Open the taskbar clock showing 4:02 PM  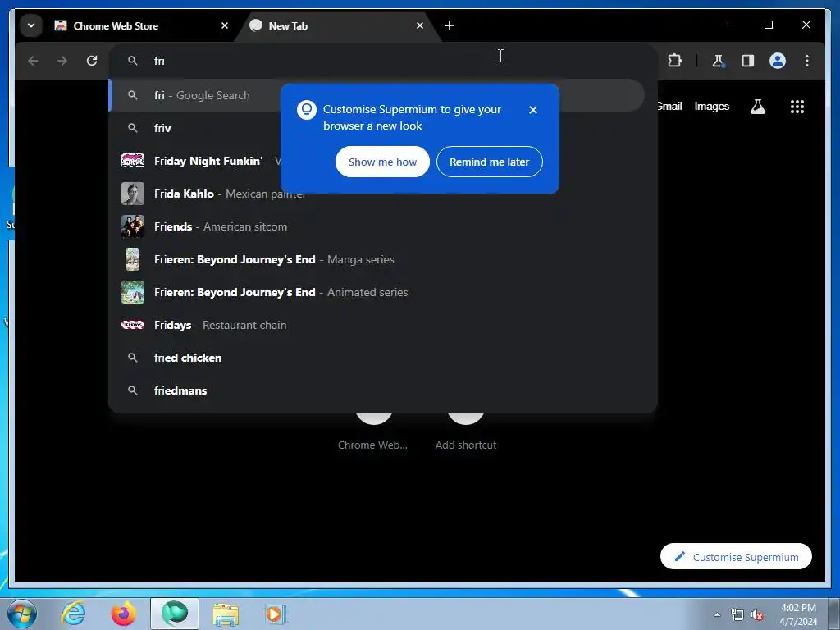[798, 614]
